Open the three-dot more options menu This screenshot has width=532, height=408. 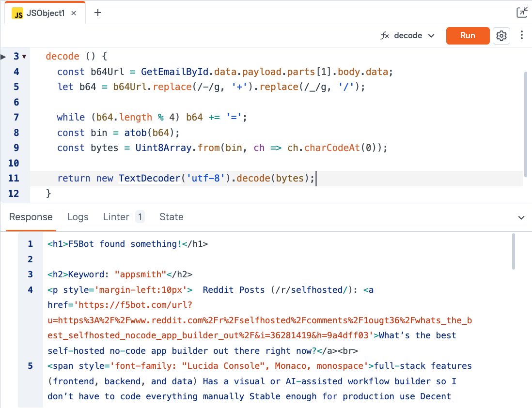pyautogui.click(x=522, y=35)
